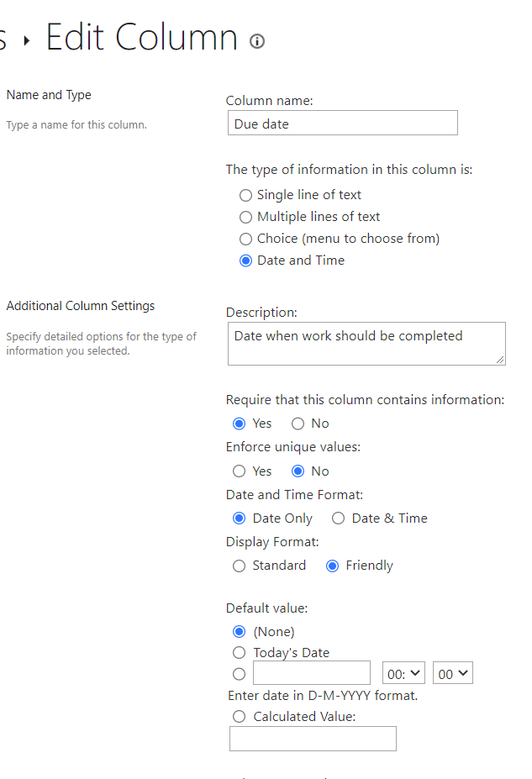The width and height of the screenshot is (532, 779).
Task: Click the info icon beside Edit Column
Action: pos(257,41)
